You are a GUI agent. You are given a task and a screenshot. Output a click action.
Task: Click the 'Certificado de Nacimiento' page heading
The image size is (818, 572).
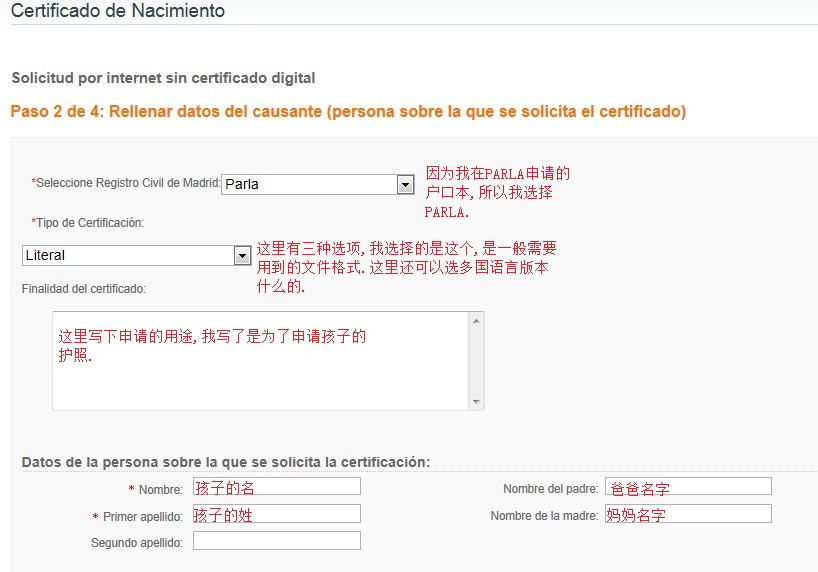tap(118, 12)
